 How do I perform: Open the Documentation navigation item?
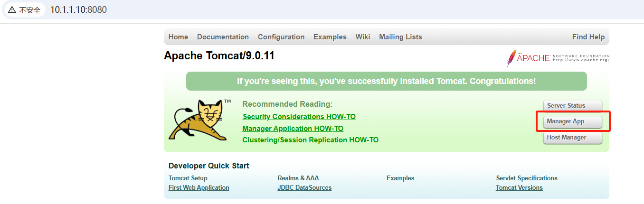pos(223,37)
